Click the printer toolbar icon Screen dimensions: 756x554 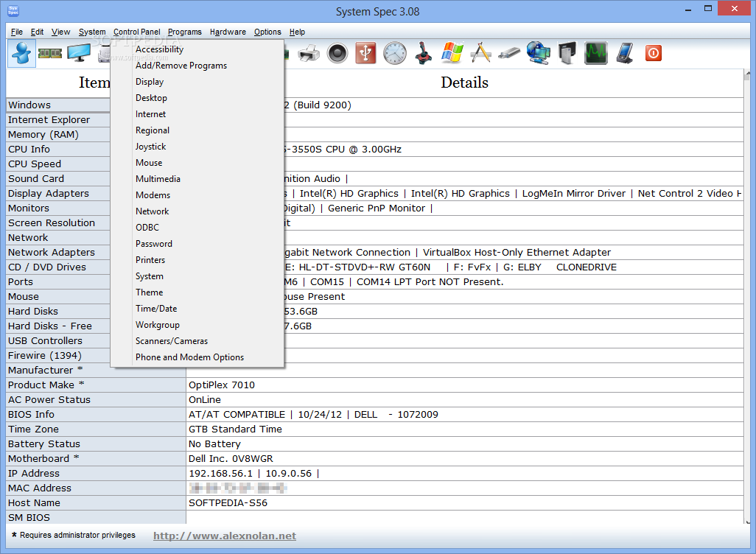point(309,53)
